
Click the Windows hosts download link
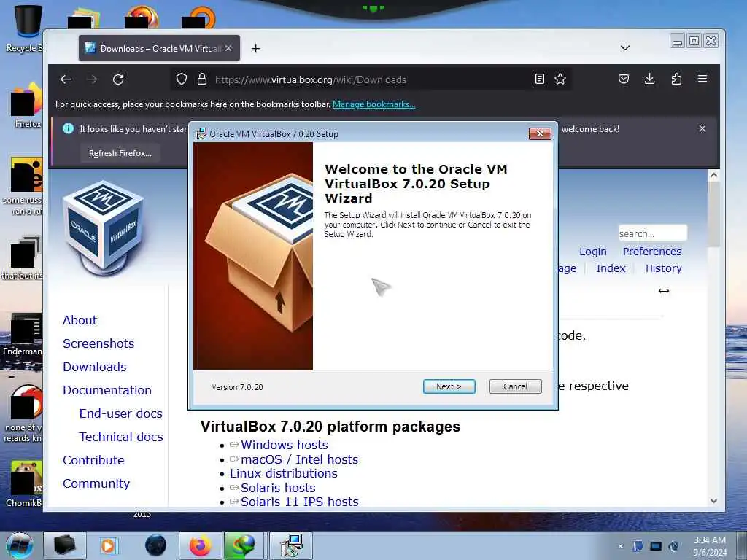tap(285, 445)
